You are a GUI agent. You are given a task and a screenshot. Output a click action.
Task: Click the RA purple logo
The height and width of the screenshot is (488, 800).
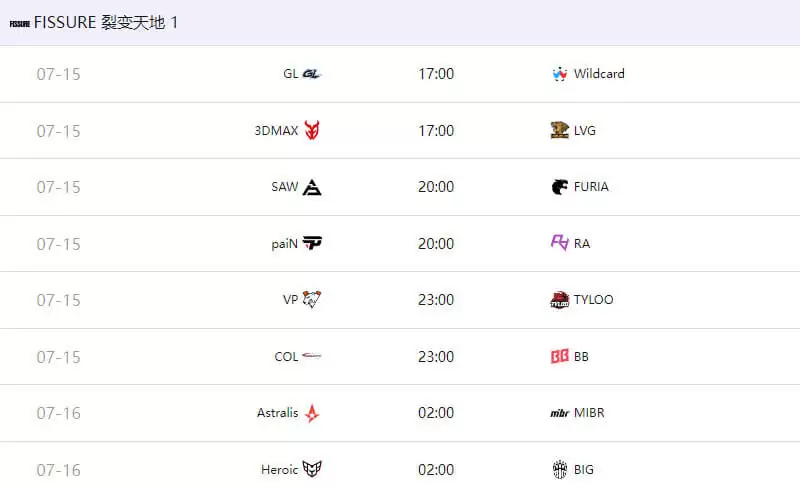click(560, 243)
